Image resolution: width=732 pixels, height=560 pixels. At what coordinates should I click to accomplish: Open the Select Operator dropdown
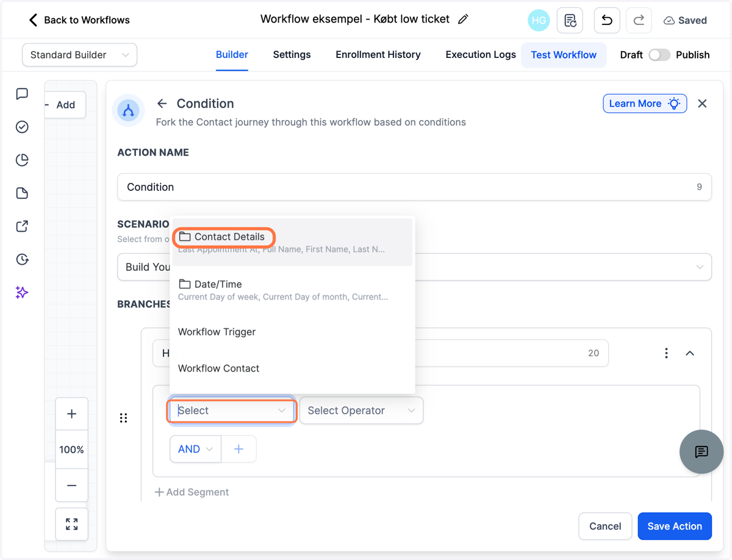(x=361, y=411)
